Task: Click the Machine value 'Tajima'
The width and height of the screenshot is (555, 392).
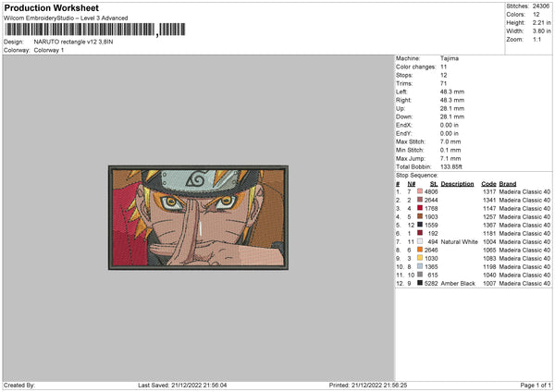Action: 450,58
